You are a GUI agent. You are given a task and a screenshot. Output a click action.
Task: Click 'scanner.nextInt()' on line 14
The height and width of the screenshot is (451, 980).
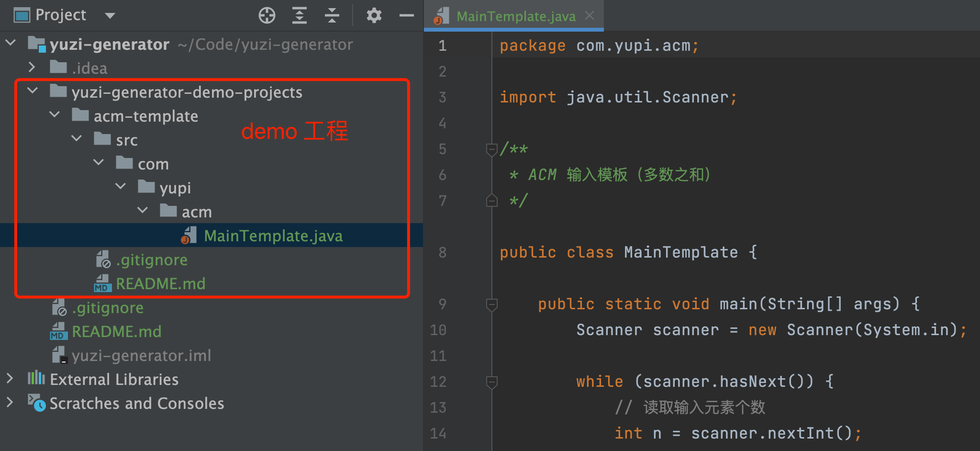tap(771, 433)
